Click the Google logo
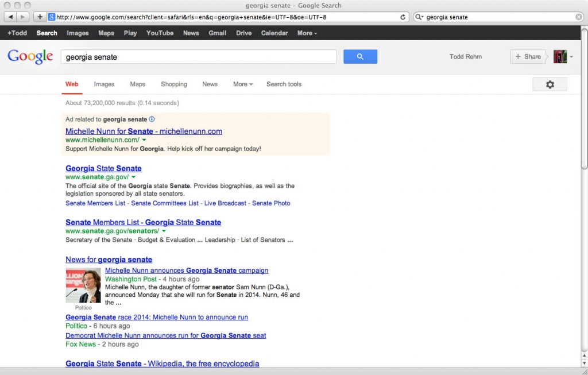This screenshot has height=375, width=588. (x=30, y=57)
